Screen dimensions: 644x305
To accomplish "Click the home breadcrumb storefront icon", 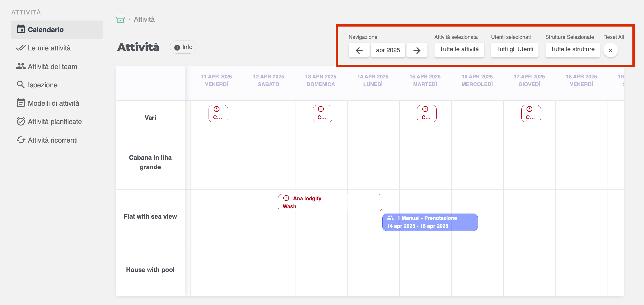I will [120, 19].
